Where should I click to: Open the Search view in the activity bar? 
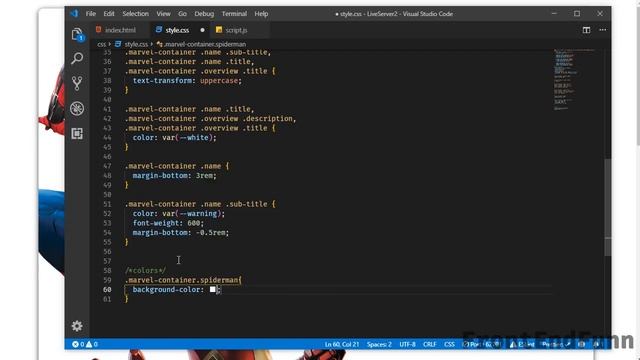click(x=77, y=58)
